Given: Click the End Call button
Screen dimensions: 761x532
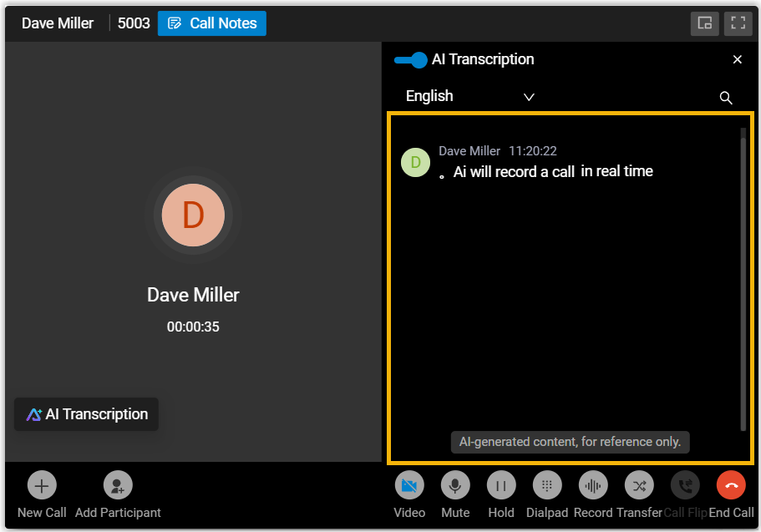Looking at the screenshot, I should [x=731, y=486].
